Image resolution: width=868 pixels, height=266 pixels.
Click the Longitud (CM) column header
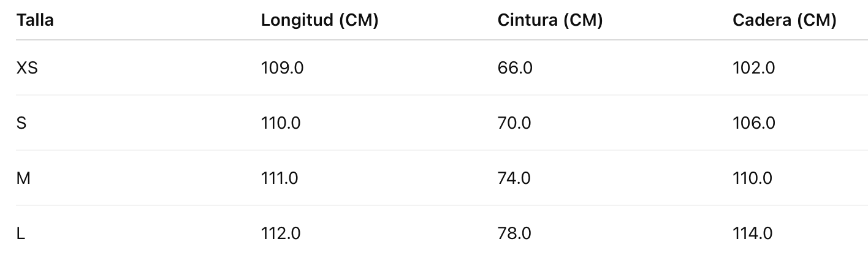(319, 20)
